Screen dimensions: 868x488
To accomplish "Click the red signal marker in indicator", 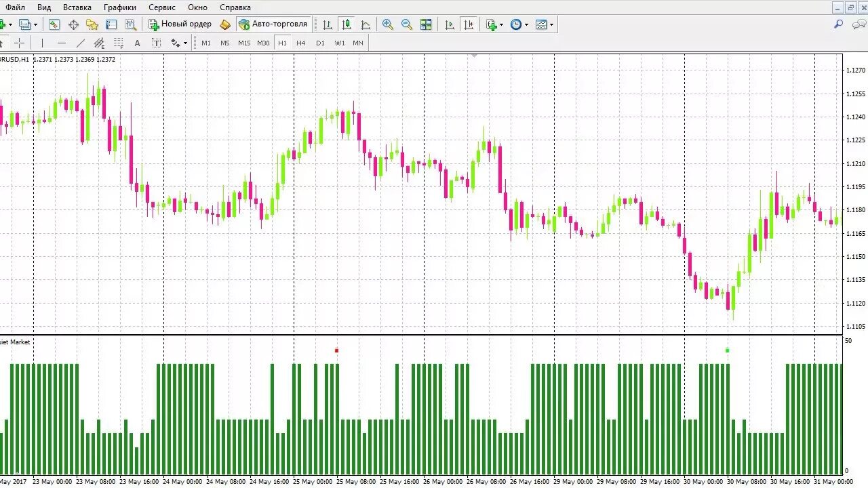I will (336, 350).
